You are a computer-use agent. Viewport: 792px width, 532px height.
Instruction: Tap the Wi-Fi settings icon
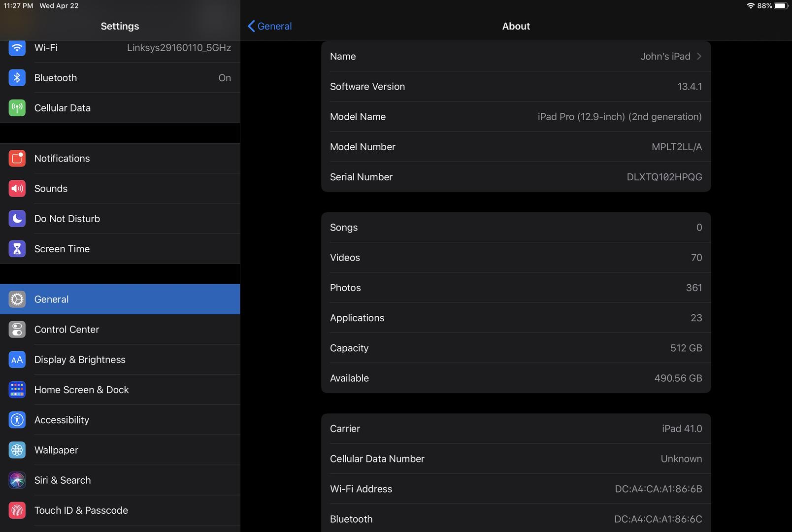point(17,48)
